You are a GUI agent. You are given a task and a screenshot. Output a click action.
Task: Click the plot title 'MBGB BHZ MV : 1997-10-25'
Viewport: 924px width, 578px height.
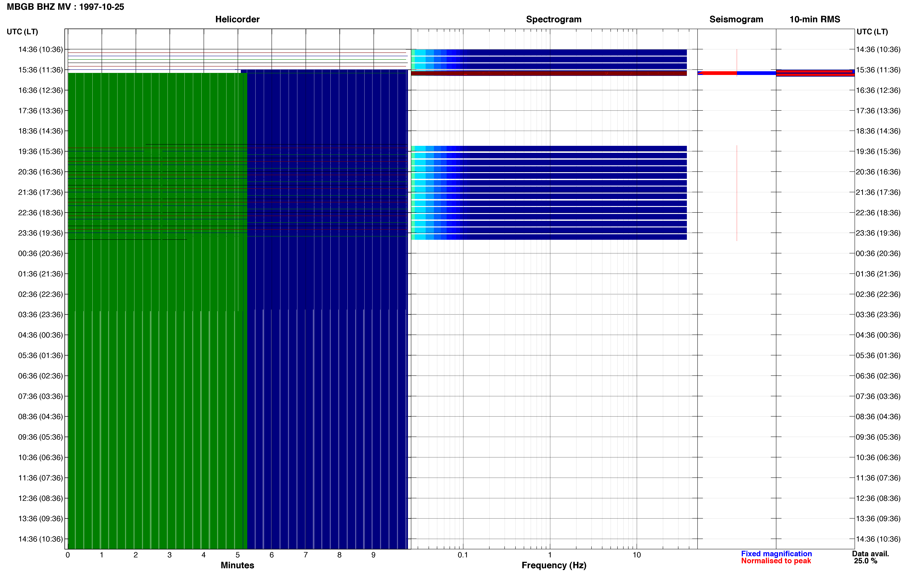click(65, 7)
